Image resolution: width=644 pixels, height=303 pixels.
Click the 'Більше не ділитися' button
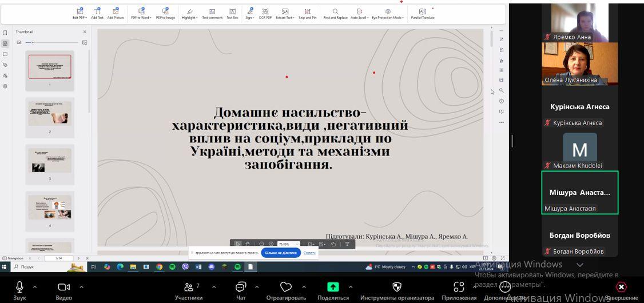tap(281, 252)
